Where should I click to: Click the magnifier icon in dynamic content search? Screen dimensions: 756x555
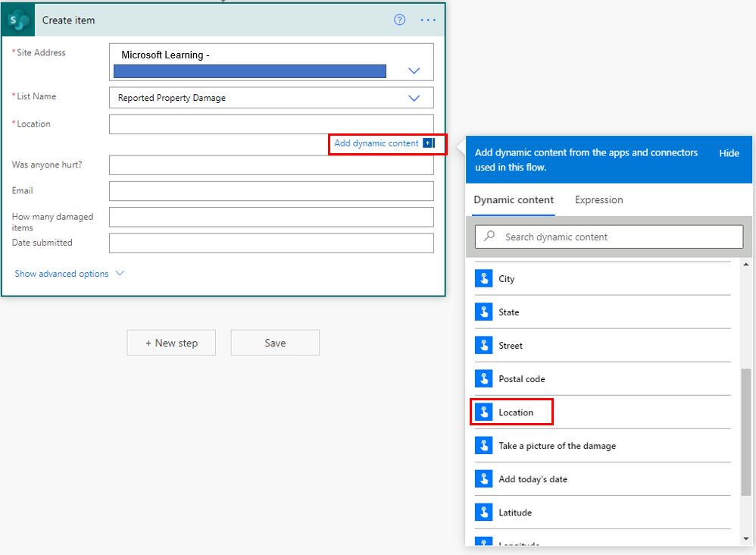point(489,236)
